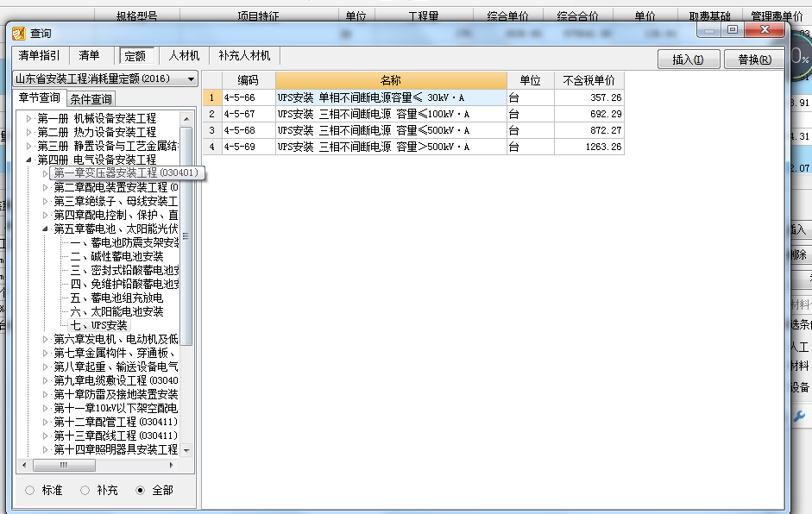Select 第十章防雷及接地装置安装 tree item
Screen dimensions: 812x514
[116, 394]
